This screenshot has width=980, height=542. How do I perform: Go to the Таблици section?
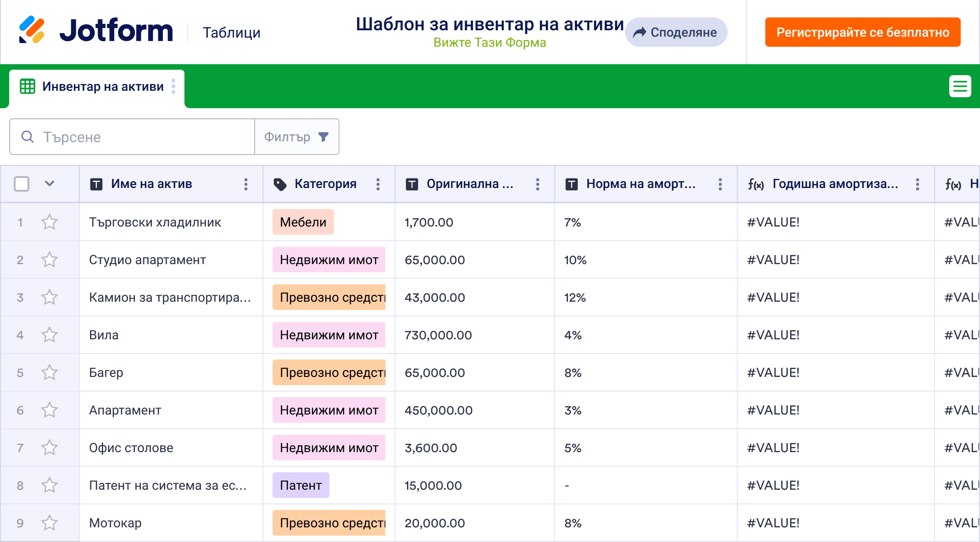pos(232,33)
